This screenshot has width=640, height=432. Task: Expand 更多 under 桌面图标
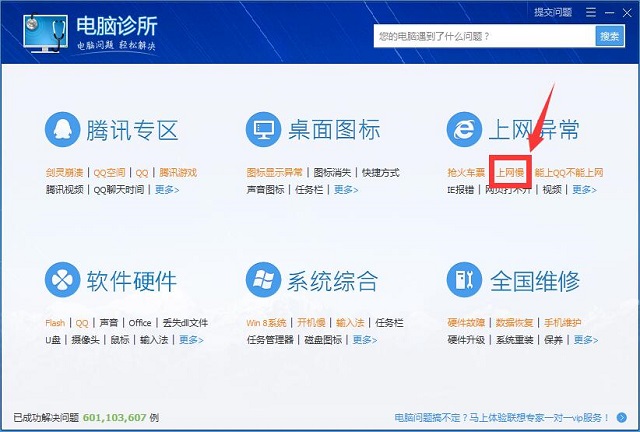(346, 189)
